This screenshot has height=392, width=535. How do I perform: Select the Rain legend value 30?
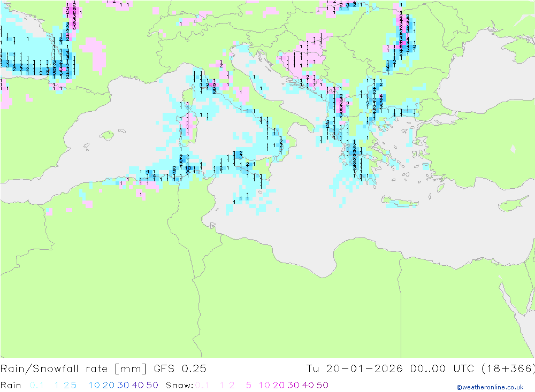pyautogui.click(x=123, y=385)
